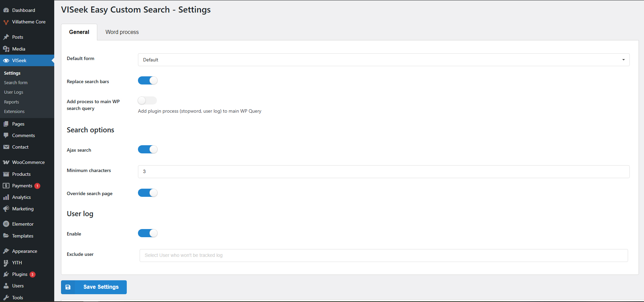Switch to the Word process tab
Viewport: 644px width, 302px height.
coord(122,32)
